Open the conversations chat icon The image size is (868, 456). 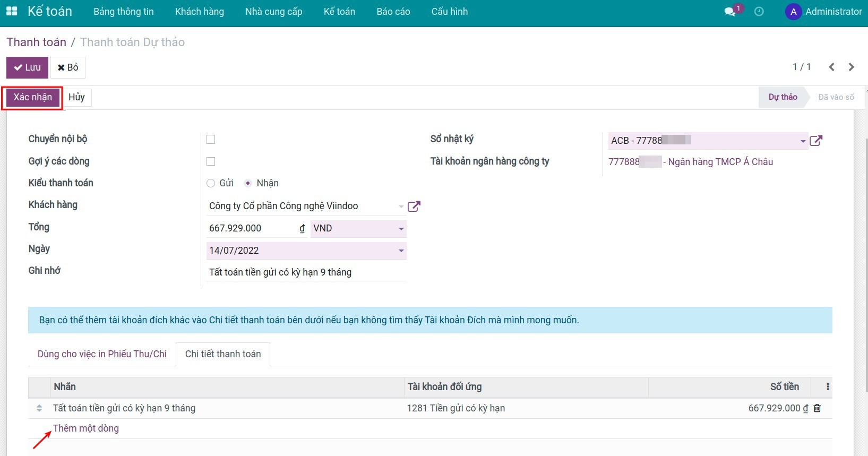coord(730,12)
